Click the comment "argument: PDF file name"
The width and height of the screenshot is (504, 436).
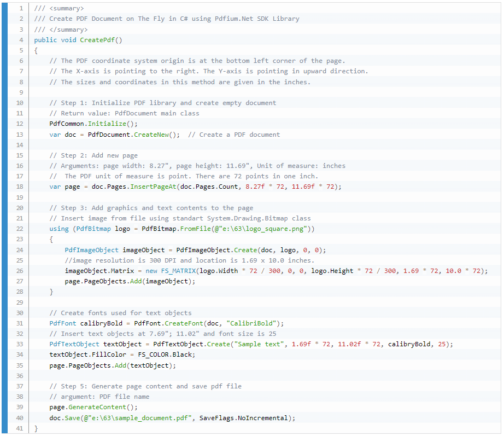(99, 397)
